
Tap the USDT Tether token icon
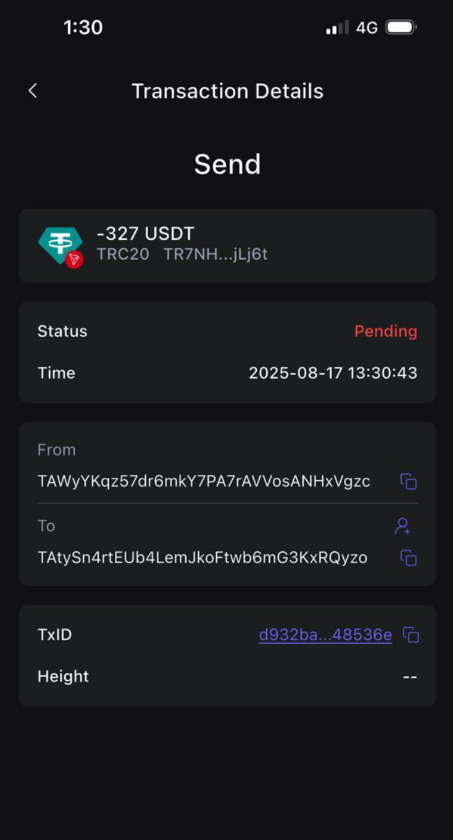tap(61, 246)
